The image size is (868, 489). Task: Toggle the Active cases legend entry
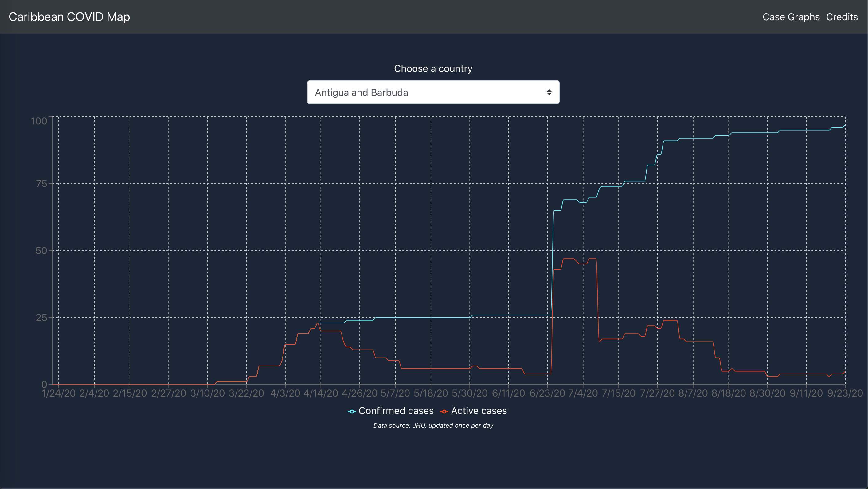[473, 411]
